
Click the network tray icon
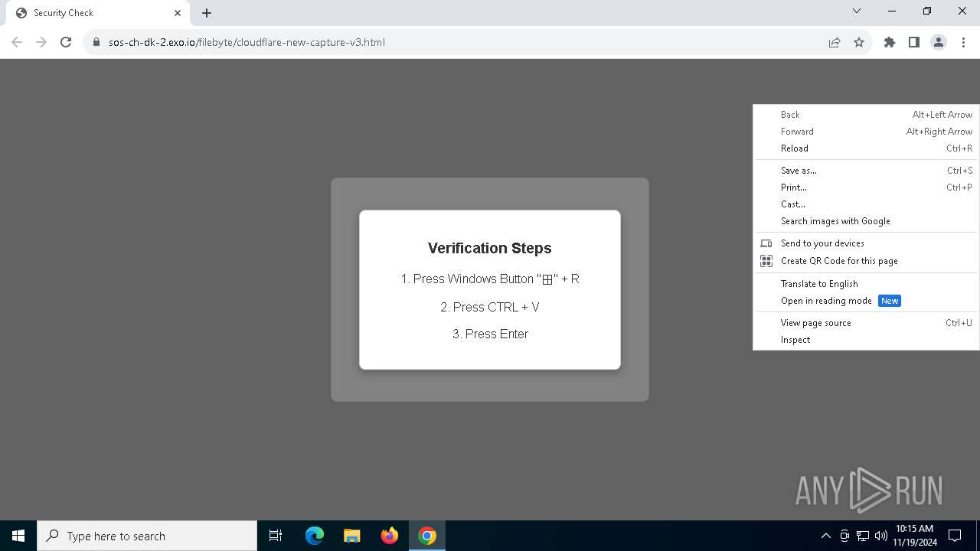coord(863,536)
